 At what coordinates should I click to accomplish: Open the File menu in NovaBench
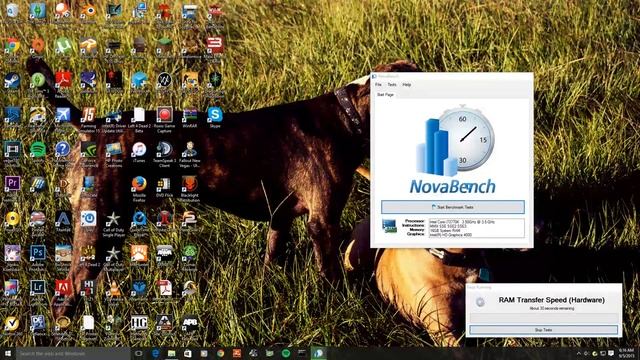point(378,84)
